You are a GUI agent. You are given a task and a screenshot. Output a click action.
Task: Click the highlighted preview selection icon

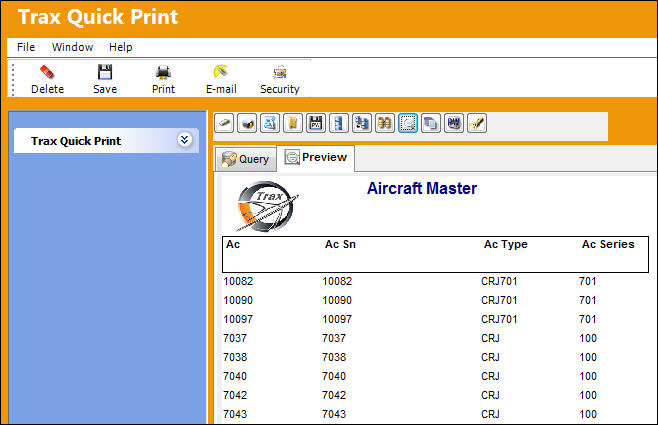(408, 123)
